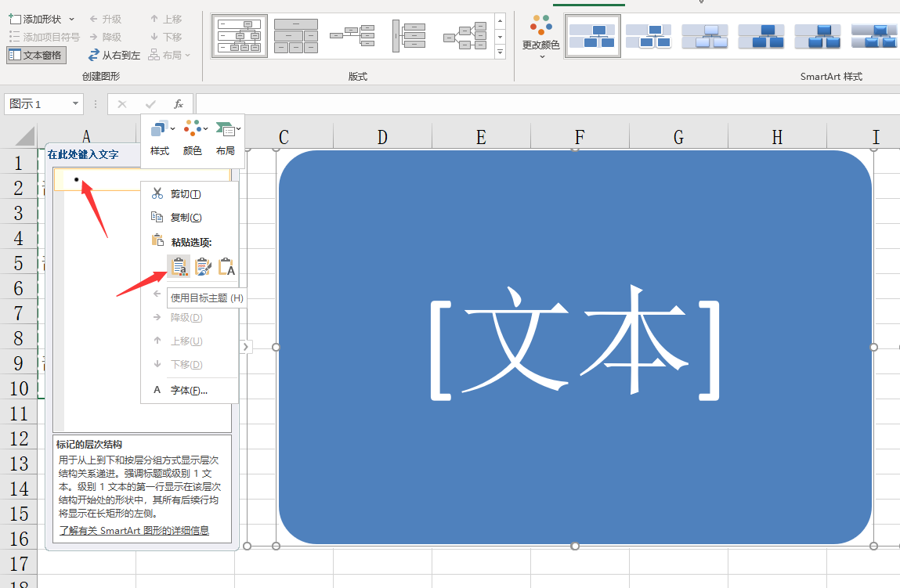
Task: Select the fifth layout thumbnail in 版式 gallery
Action: tap(465, 36)
